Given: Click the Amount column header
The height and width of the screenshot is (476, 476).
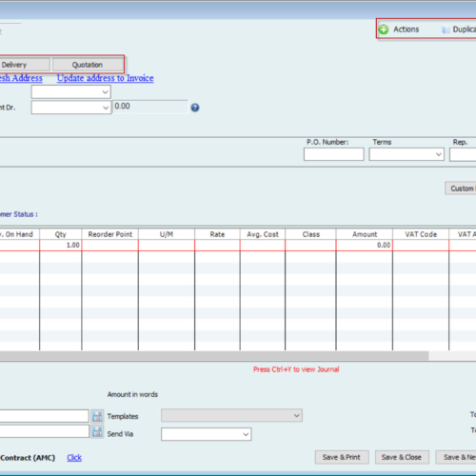Looking at the screenshot, I should coord(365,234).
